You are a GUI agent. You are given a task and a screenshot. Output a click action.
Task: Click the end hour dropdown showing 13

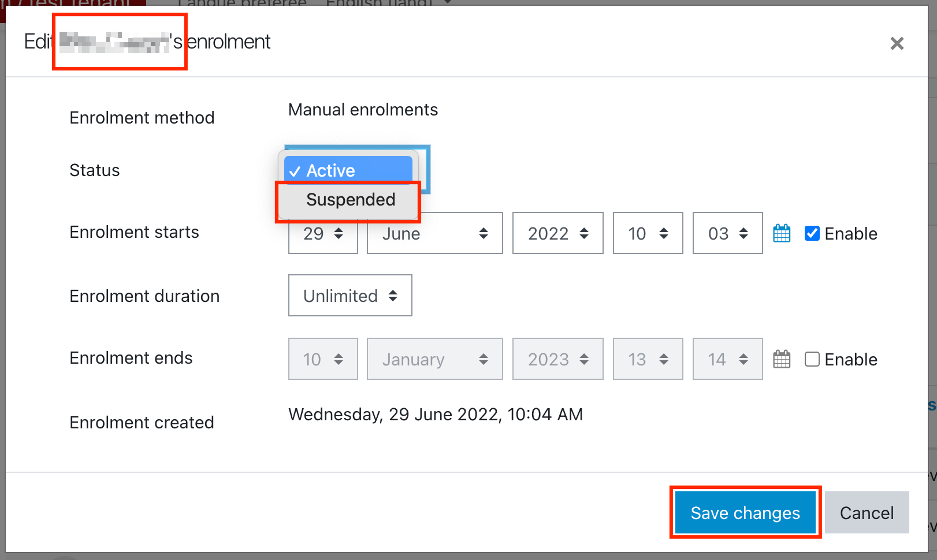[648, 359]
